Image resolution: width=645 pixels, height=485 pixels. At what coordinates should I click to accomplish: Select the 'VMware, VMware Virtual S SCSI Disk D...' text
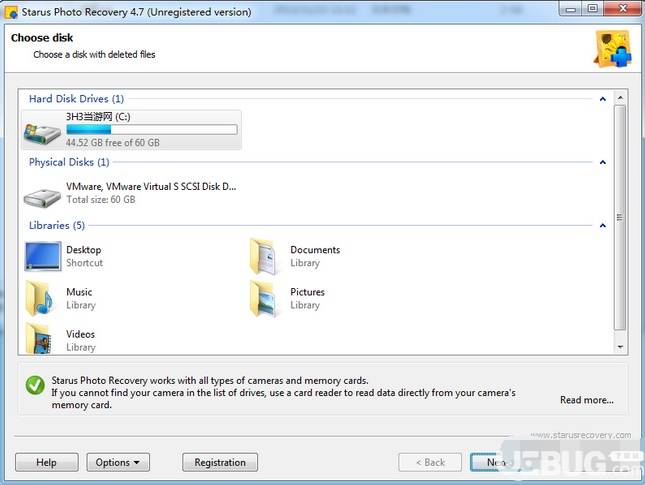click(x=151, y=187)
